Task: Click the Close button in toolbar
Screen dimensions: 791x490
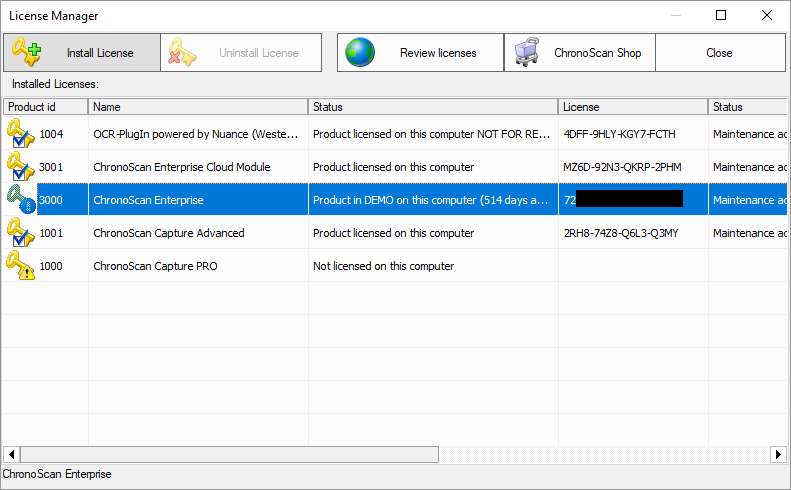Action: tap(720, 52)
